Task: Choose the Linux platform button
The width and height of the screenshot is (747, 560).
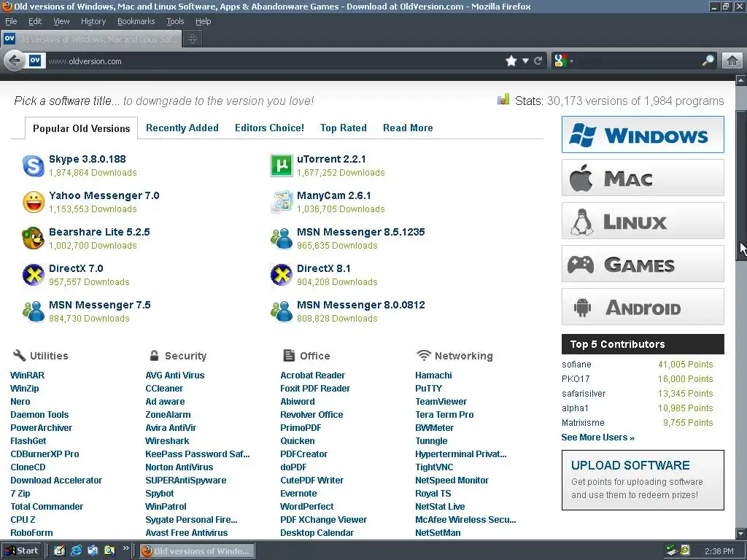Action: (643, 220)
